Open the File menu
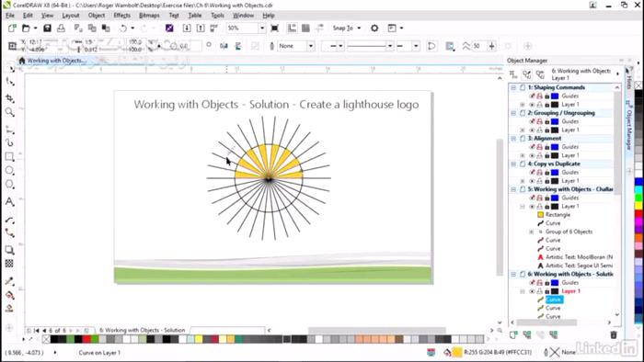 10,16
